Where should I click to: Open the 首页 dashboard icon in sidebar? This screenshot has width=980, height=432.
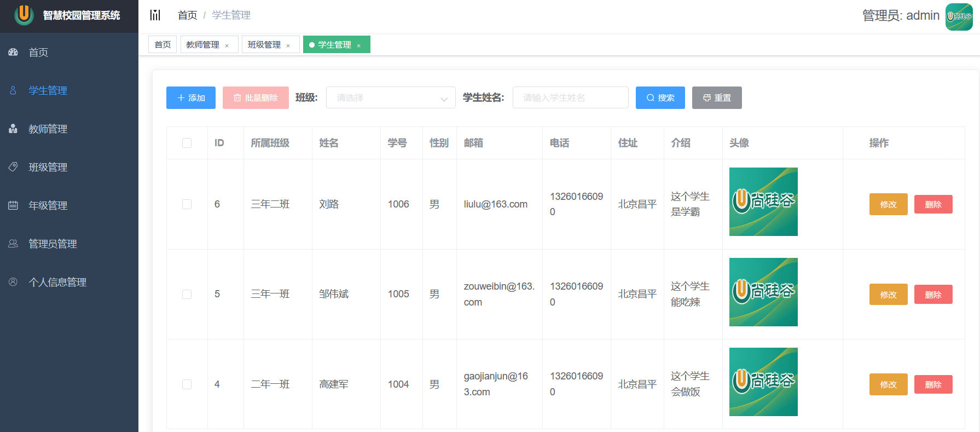pyautogui.click(x=13, y=52)
